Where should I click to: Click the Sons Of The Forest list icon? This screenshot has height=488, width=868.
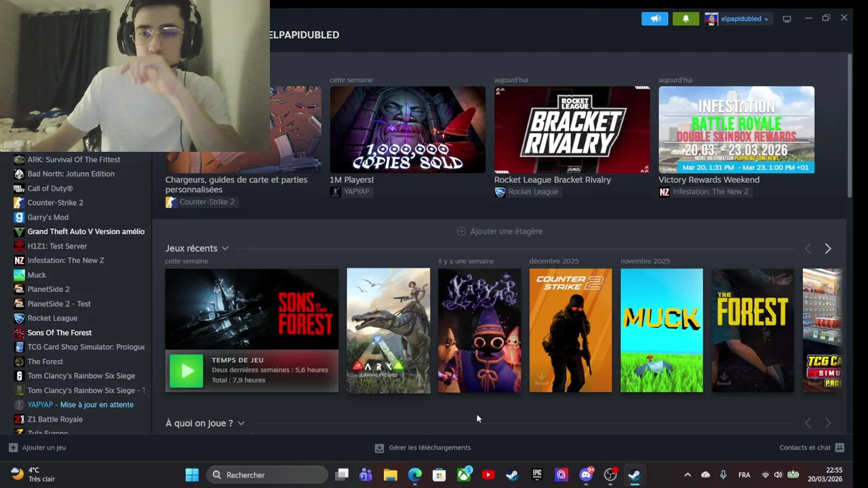point(19,332)
